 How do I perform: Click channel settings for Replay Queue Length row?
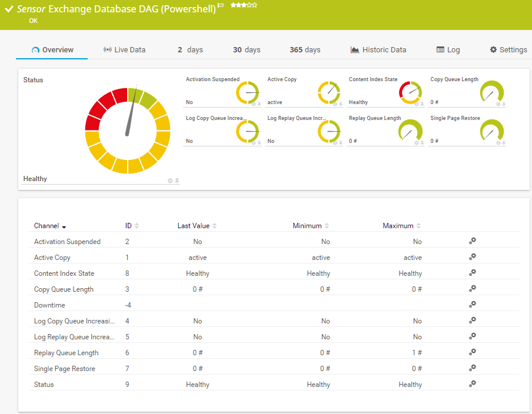pyautogui.click(x=472, y=352)
